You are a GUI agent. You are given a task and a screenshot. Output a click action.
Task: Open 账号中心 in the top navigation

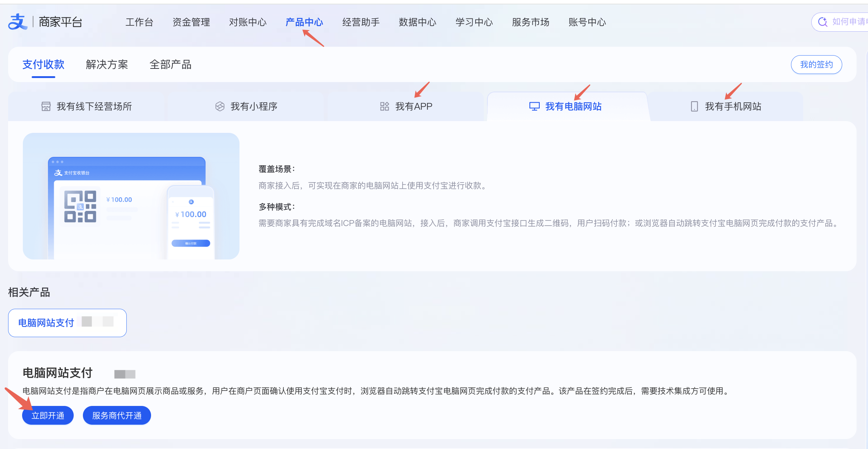(x=587, y=22)
